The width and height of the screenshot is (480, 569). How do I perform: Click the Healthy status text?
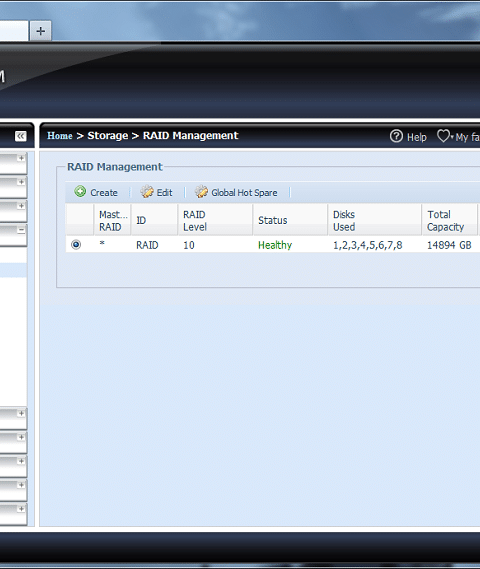pyautogui.click(x=275, y=245)
